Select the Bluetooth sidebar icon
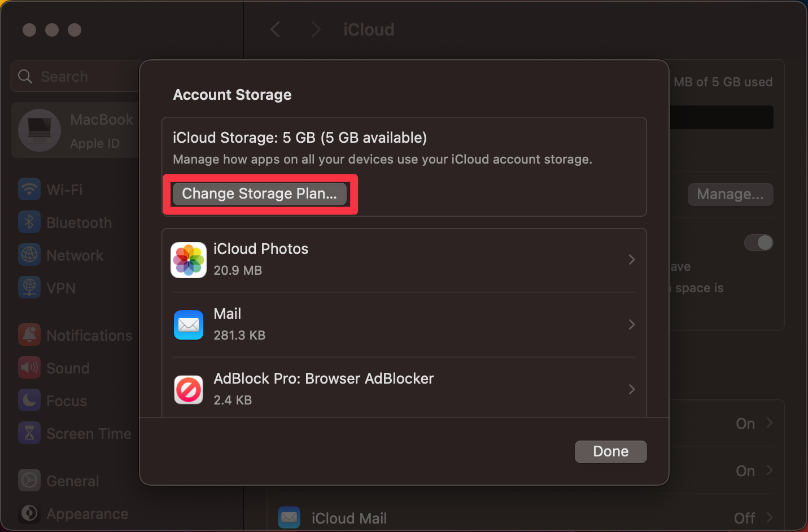The image size is (808, 532). [x=29, y=222]
